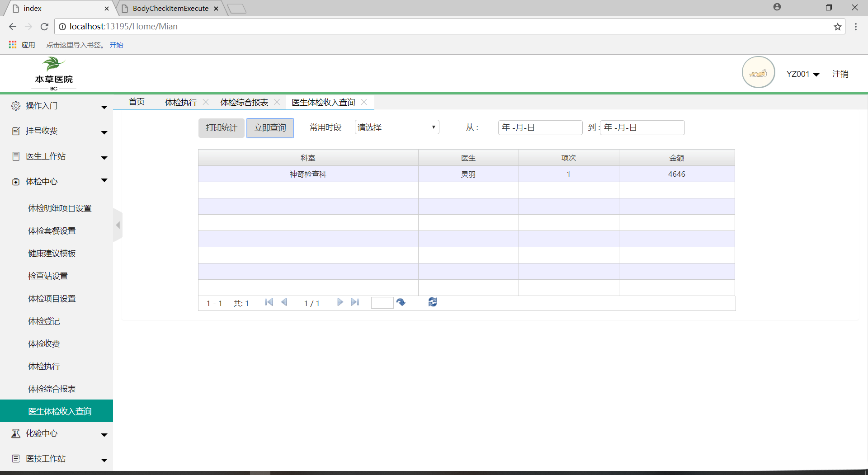Reload the browser page

point(44,27)
